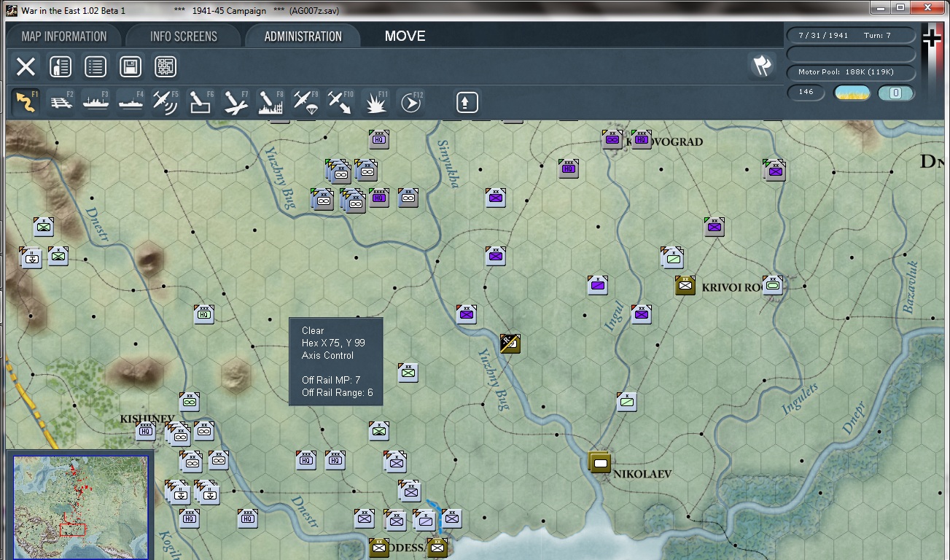This screenshot has width=950, height=560.
Task: Select the F1 Move mode icon
Action: click(26, 102)
